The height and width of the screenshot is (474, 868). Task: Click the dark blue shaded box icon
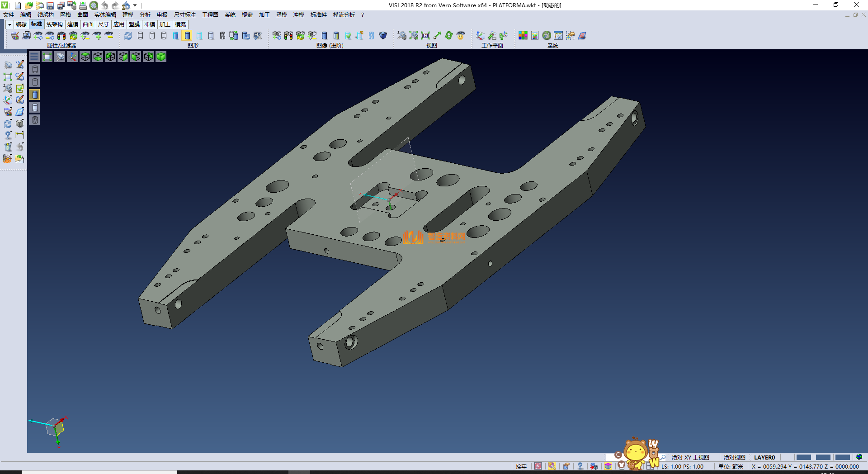pos(383,36)
